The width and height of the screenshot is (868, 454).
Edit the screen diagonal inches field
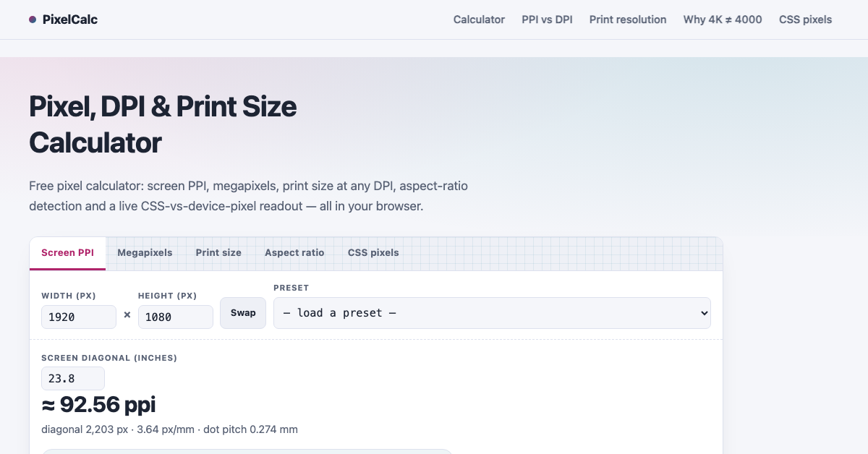tap(73, 379)
